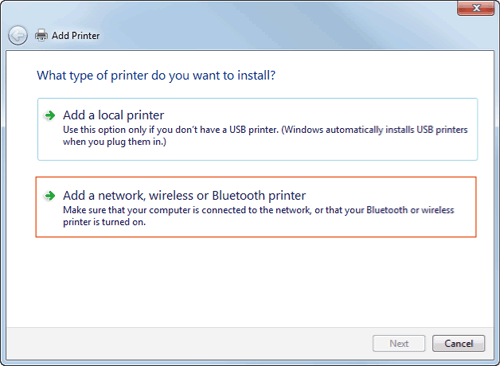The width and height of the screenshot is (500, 366).
Task: Click the heading "What type of printer do you want to install?"
Action: point(156,76)
